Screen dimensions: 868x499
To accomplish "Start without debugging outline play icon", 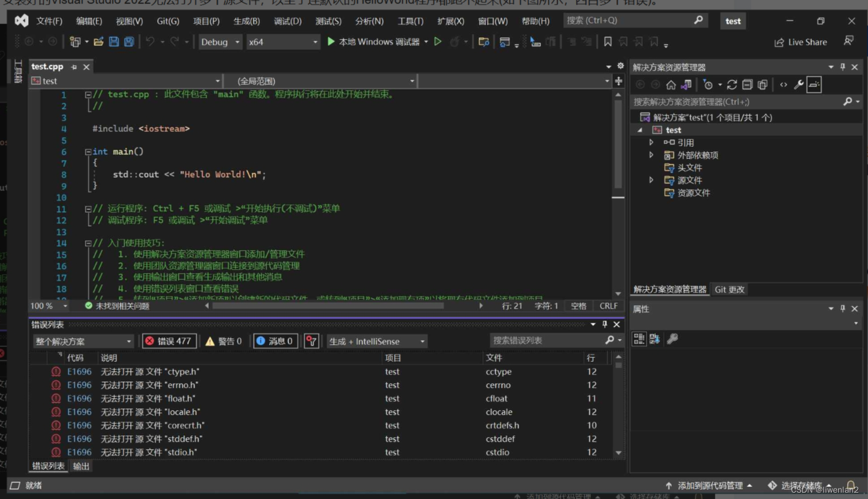I will coord(438,41).
